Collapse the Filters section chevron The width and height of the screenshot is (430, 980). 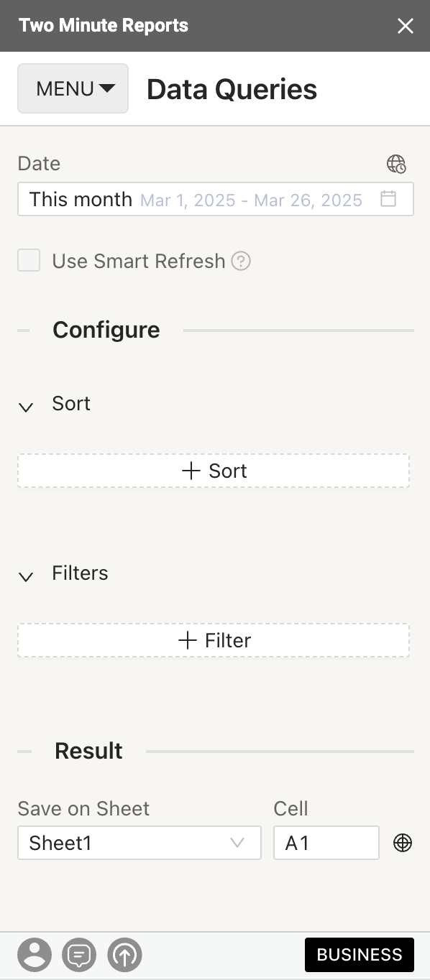(26, 577)
